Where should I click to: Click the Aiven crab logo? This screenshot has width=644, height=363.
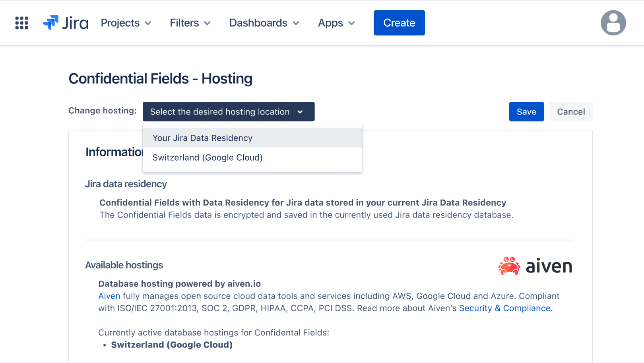click(509, 266)
